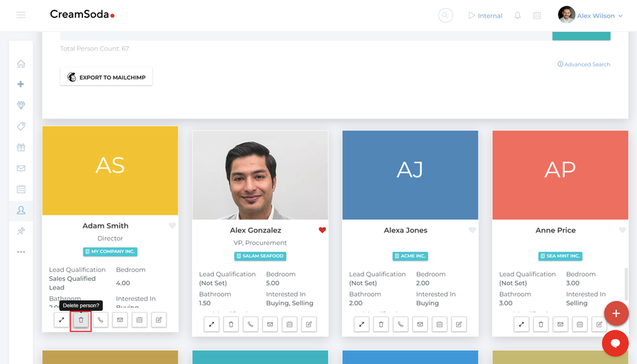Toggle the hamburger menu
Image resolution: width=637 pixels, height=364 pixels.
(21, 15)
